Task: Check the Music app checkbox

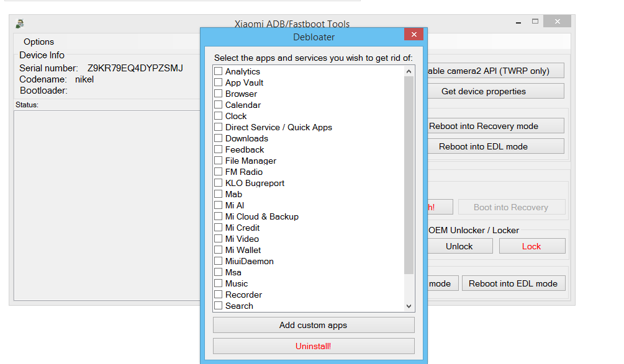Action: 218,283
